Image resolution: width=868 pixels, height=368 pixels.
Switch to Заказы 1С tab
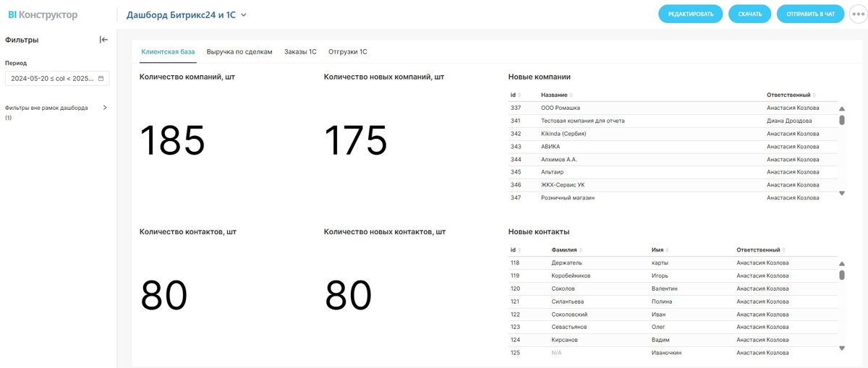[x=300, y=52]
